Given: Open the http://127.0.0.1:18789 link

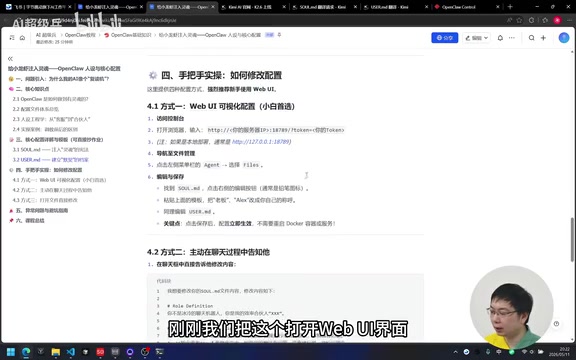Looking at the screenshot, I should click(x=261, y=142).
